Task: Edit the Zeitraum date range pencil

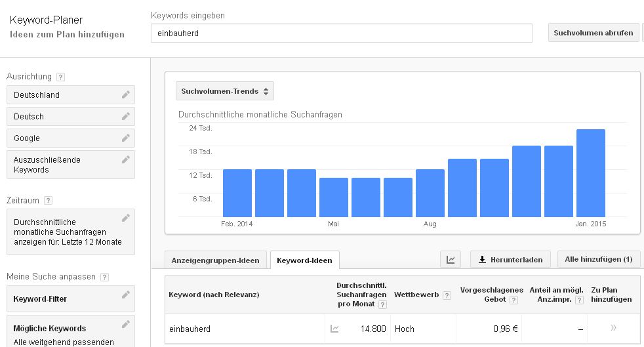Action: pyautogui.click(x=126, y=218)
